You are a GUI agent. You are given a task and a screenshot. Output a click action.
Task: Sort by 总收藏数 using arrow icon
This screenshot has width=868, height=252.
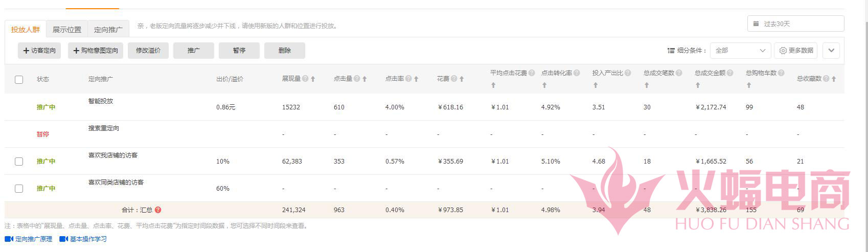tap(834, 79)
